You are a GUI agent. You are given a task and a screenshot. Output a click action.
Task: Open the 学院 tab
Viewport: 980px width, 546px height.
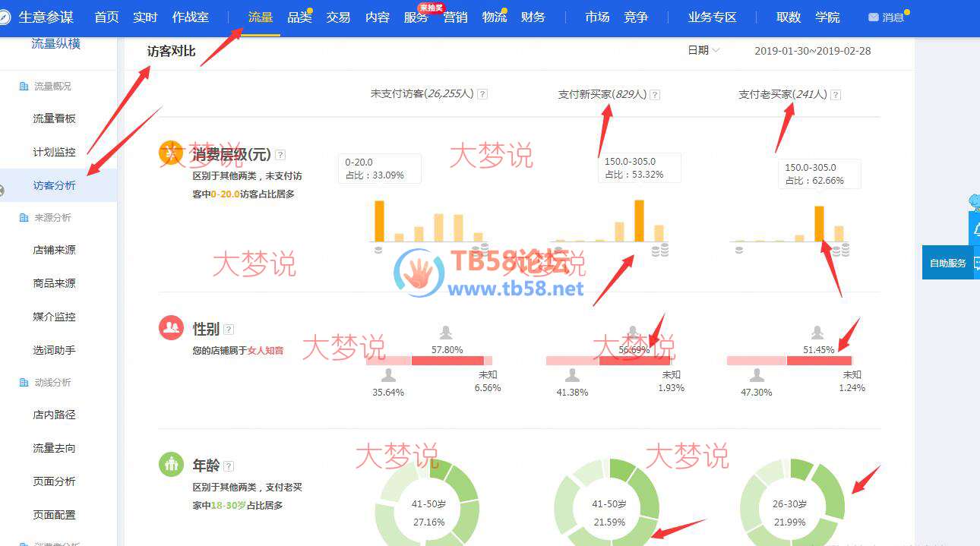click(827, 17)
